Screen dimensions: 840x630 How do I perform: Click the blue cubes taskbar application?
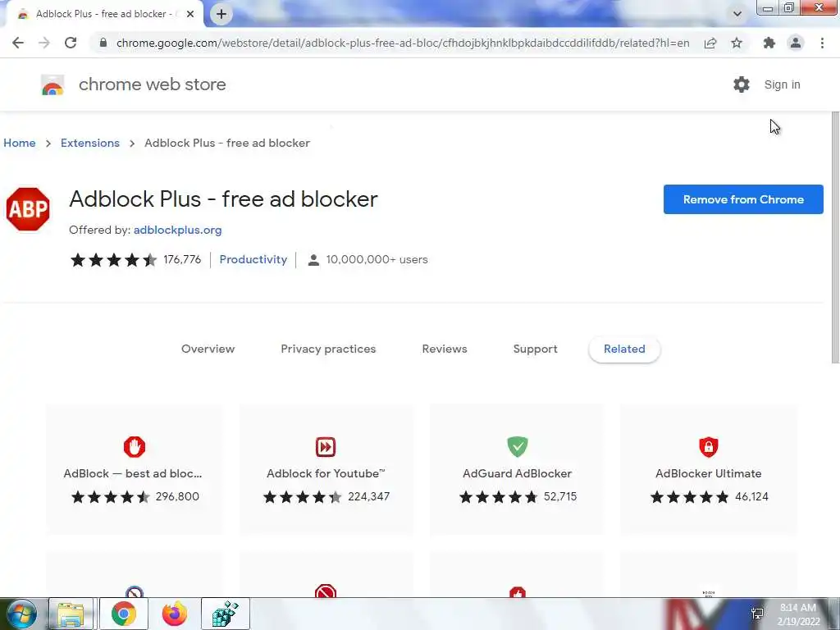point(225,614)
